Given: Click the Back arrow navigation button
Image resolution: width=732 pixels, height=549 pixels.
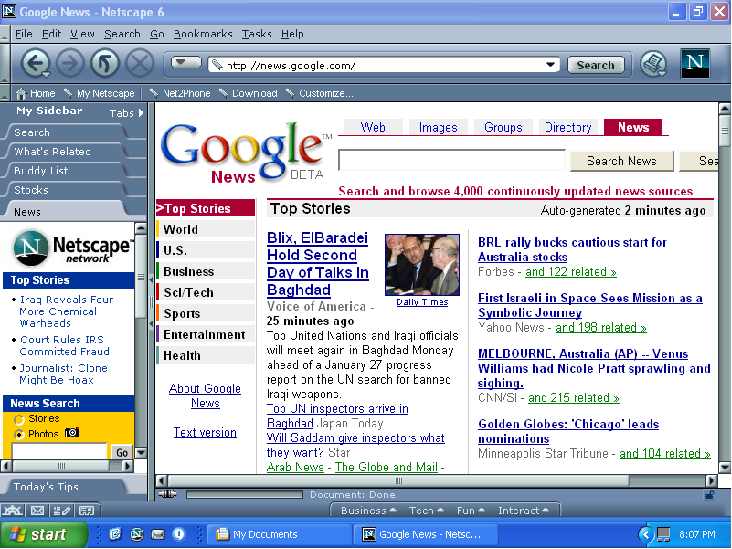Looking at the screenshot, I should click(36, 63).
